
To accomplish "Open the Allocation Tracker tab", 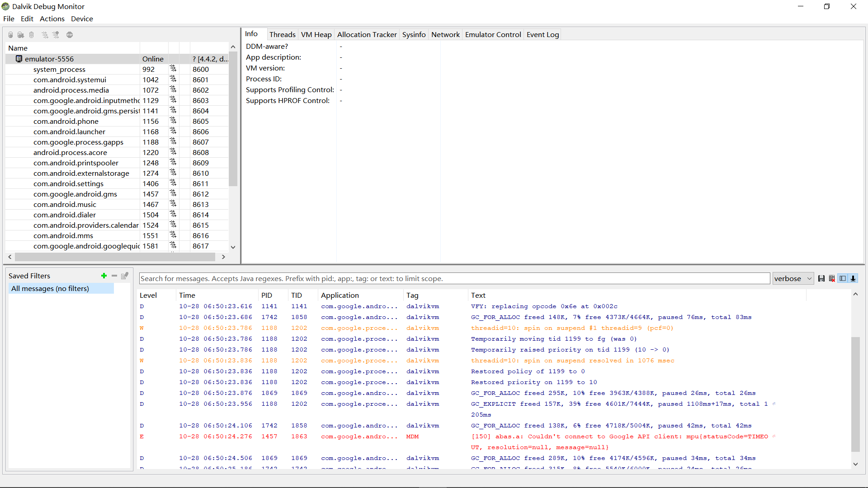I will 367,34.
